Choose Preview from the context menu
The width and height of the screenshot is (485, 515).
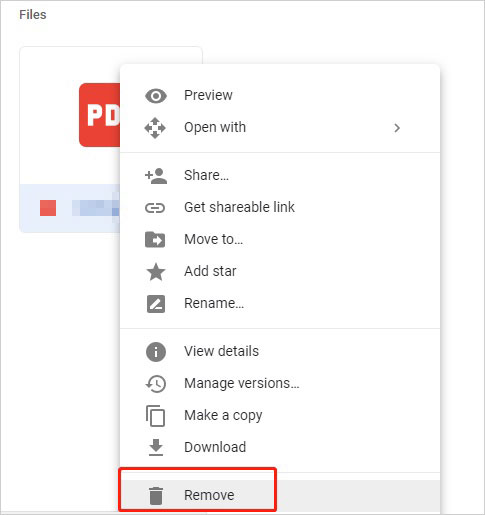[280, 95]
